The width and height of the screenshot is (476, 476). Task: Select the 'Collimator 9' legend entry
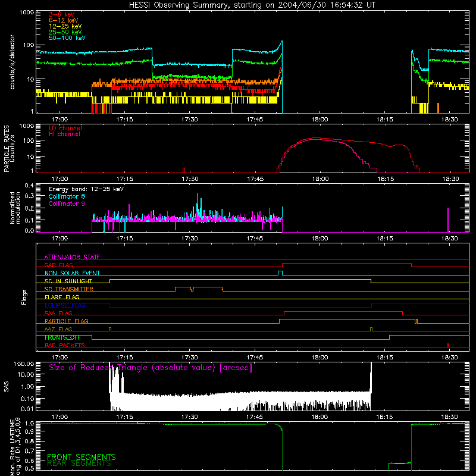[67, 203]
